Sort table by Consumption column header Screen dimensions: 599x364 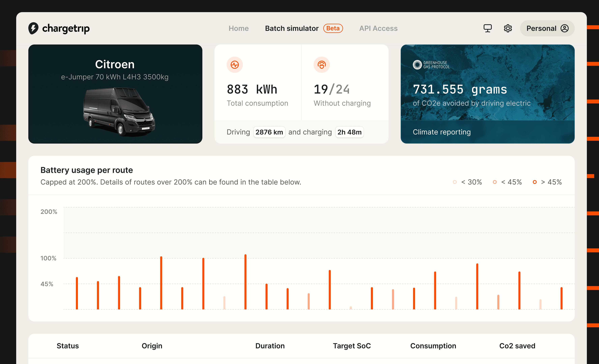433,346
